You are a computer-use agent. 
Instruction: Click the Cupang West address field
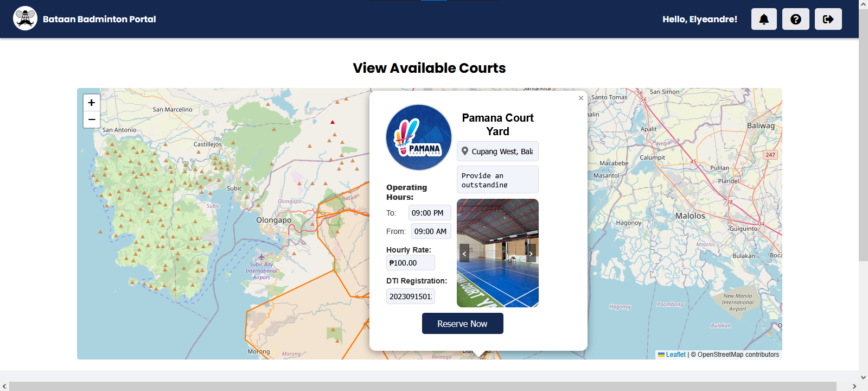click(x=498, y=152)
